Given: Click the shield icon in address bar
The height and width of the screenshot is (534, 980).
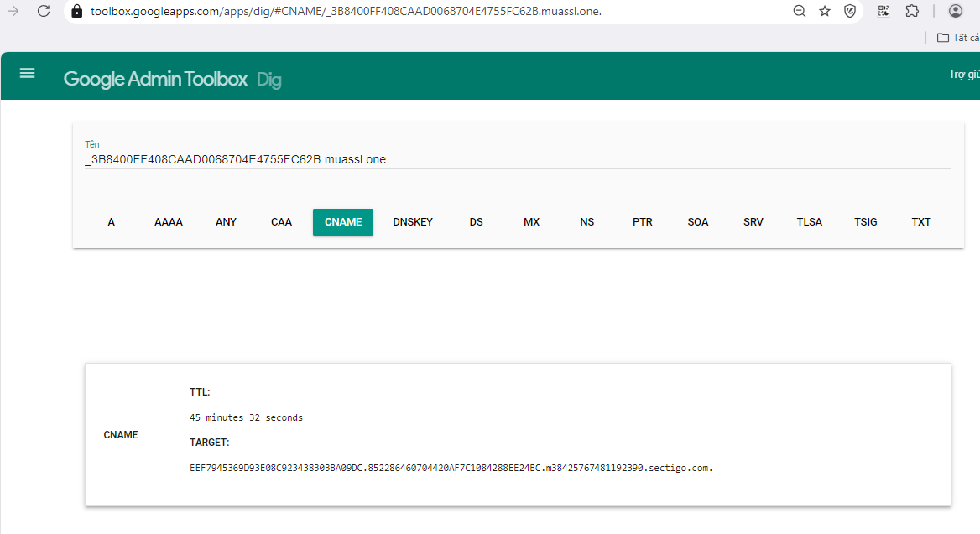Looking at the screenshot, I should [850, 11].
